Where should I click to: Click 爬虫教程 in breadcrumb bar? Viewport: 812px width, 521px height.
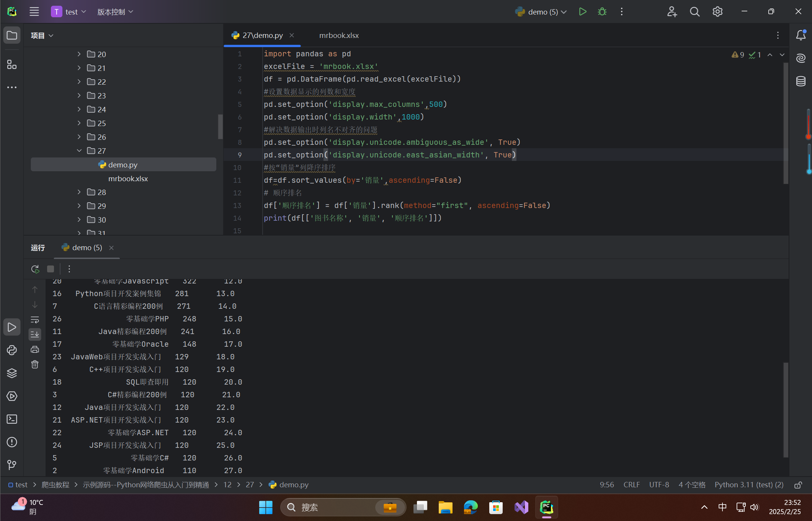tap(56, 485)
